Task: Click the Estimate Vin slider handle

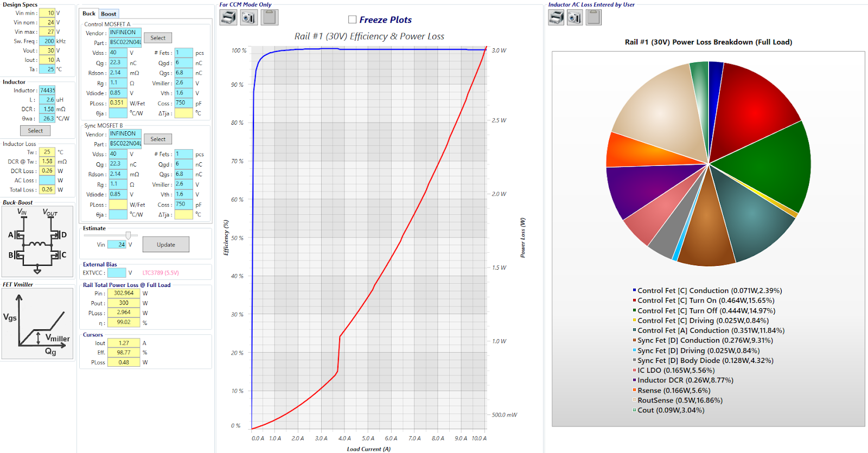Action: (128, 235)
